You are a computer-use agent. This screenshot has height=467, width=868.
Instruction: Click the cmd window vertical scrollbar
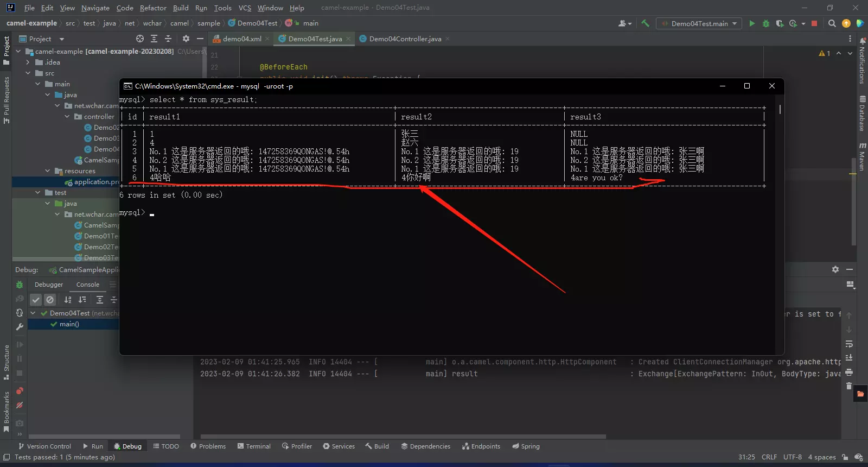(x=780, y=110)
